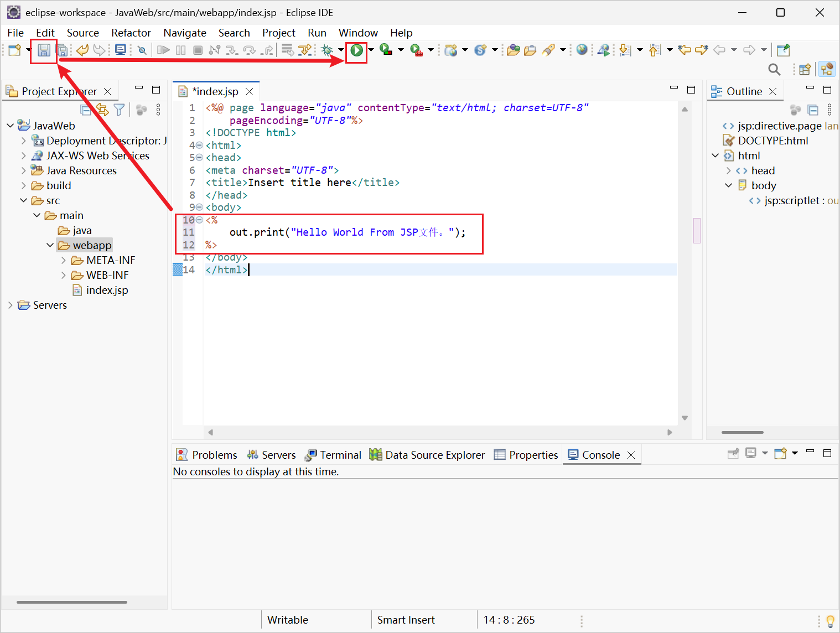The width and height of the screenshot is (840, 633).
Task: Click the Open Perspective icon
Action: click(805, 69)
